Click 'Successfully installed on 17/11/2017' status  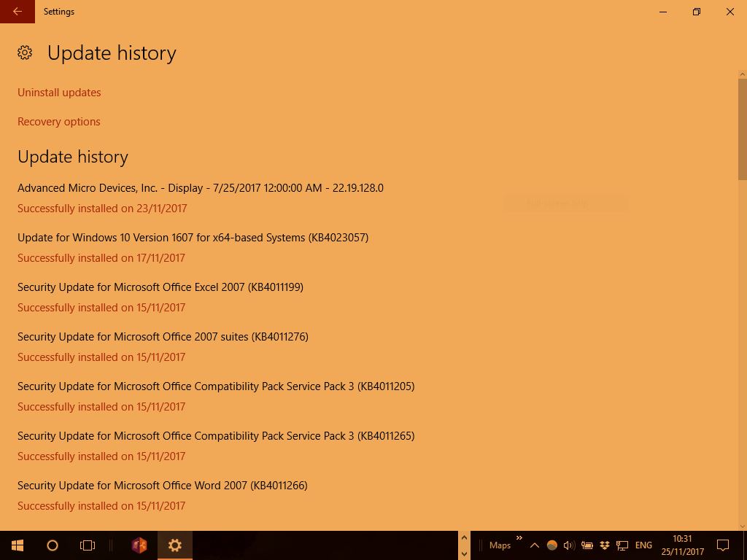101,258
